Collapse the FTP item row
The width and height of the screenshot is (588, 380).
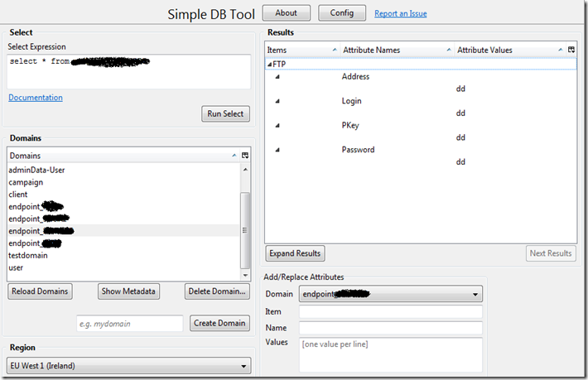[x=269, y=65]
